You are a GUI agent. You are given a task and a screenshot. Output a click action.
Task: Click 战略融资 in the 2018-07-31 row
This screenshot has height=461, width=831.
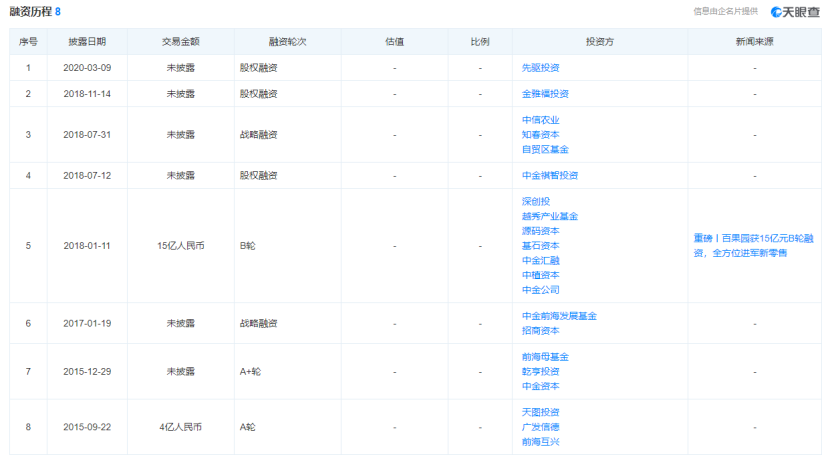(x=259, y=135)
